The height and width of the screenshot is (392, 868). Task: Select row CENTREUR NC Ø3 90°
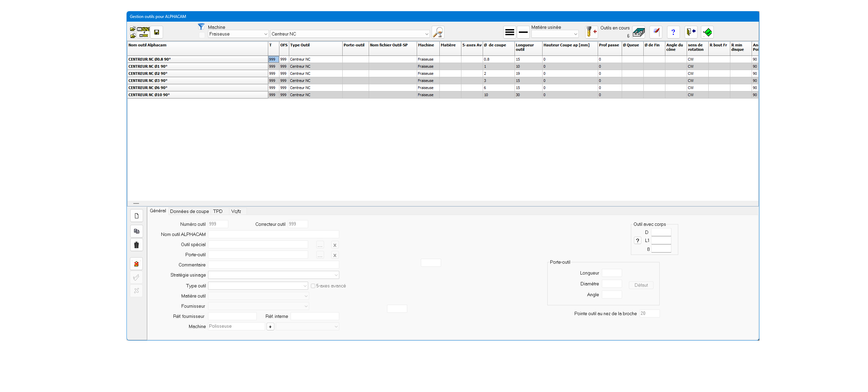pyautogui.click(x=443, y=81)
